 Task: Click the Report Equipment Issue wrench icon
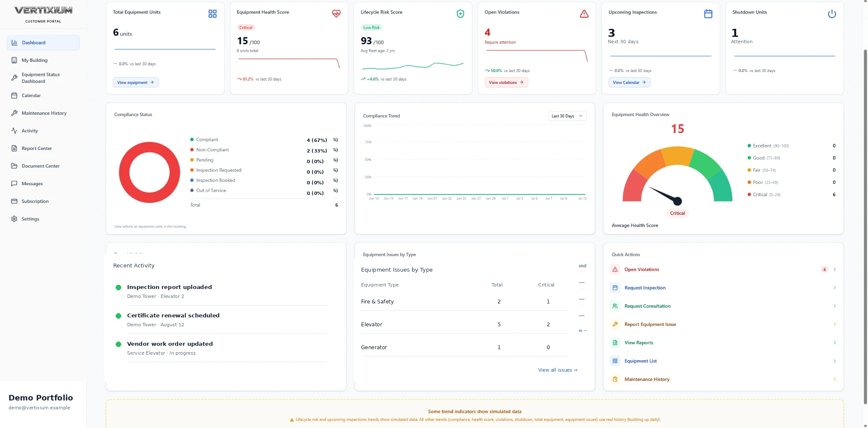pos(615,324)
